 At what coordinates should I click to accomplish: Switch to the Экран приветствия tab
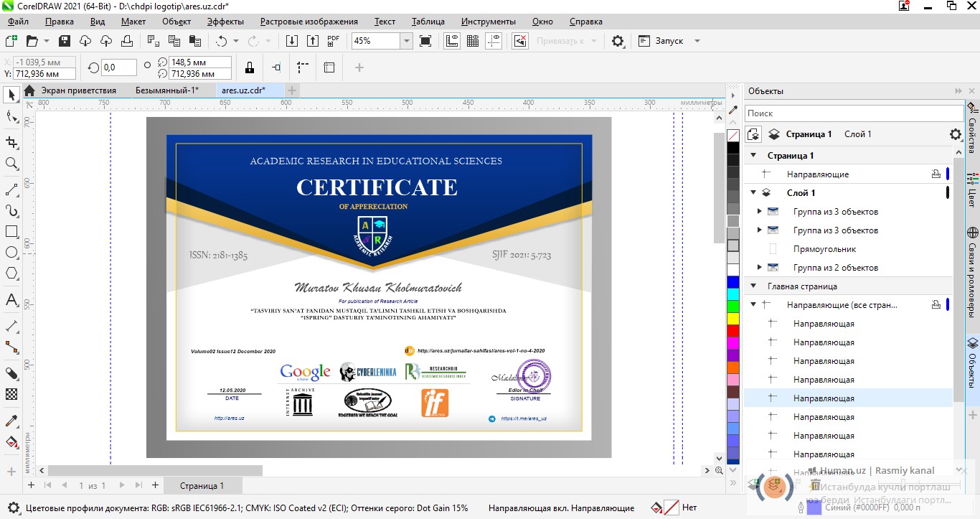coord(78,90)
